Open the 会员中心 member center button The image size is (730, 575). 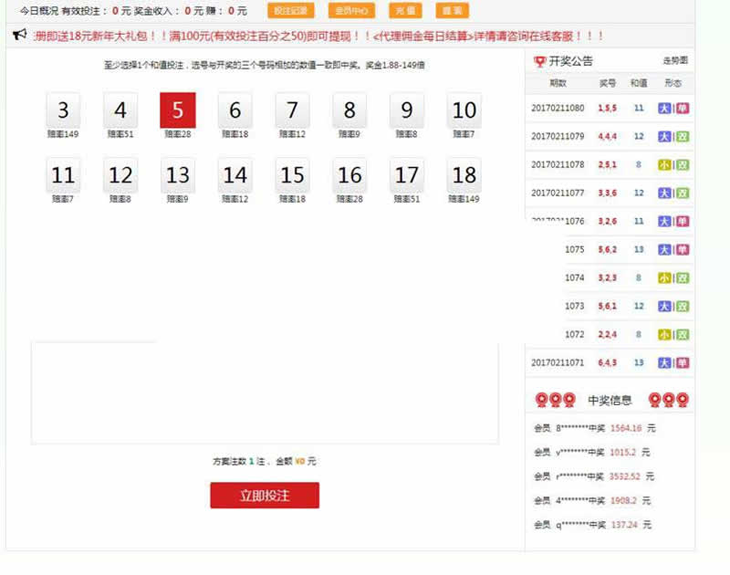pyautogui.click(x=351, y=11)
